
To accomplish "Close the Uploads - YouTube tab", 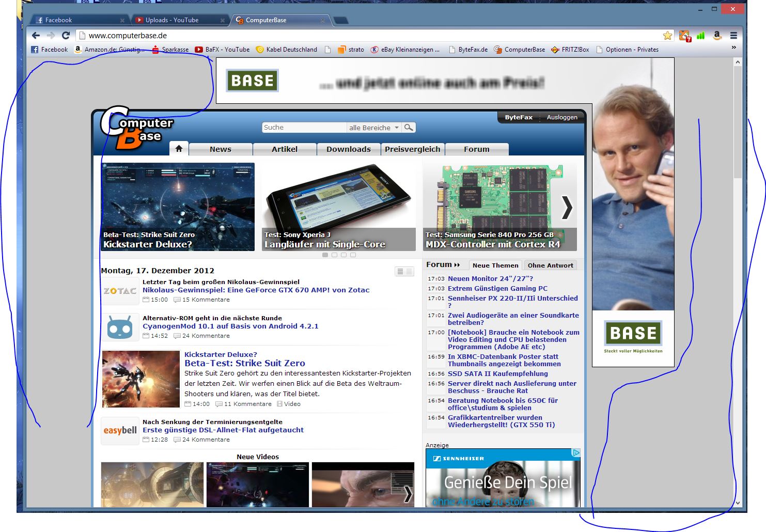I will coord(223,21).
